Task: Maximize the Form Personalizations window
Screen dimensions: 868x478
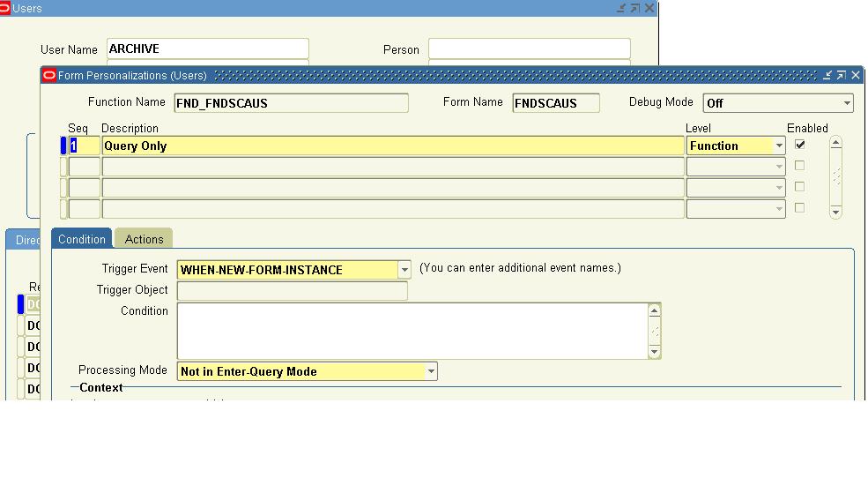Action: 841,75
